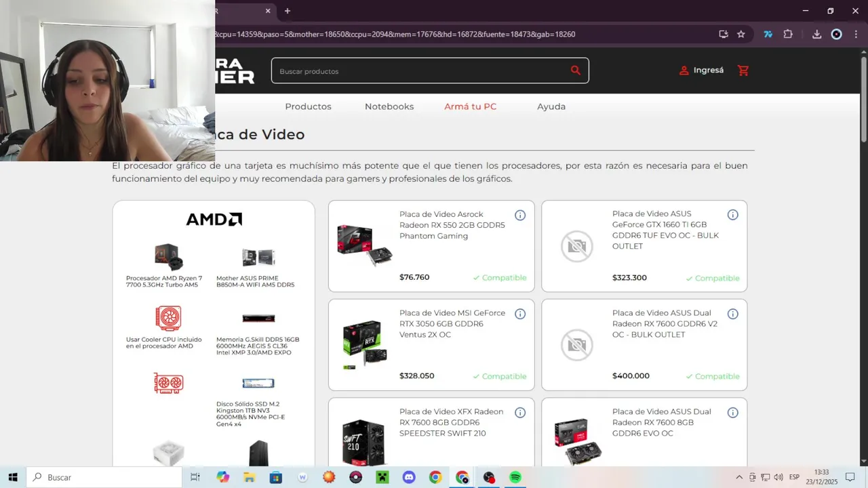The width and height of the screenshot is (868, 488).
Task: Click the AMD logo in build summary
Action: (214, 220)
